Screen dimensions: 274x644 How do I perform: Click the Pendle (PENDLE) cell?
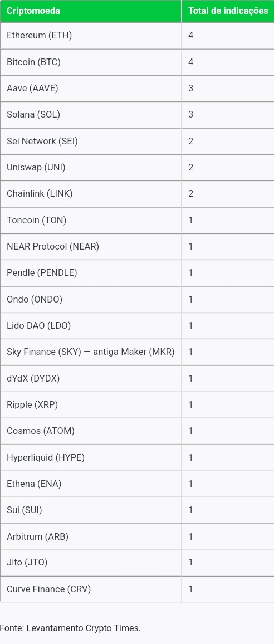pyautogui.click(x=90, y=273)
